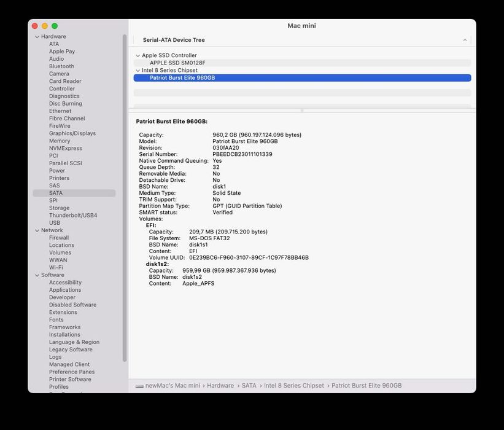This screenshot has width=504, height=430.
Task: Open Disabled Software entry
Action: pyautogui.click(x=72, y=305)
